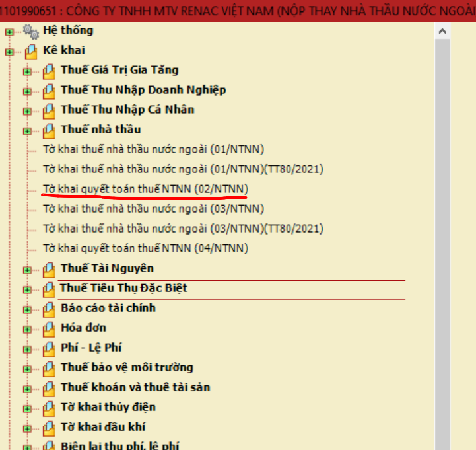Select Thuế khoán và thuê tài sản

pyautogui.click(x=135, y=387)
